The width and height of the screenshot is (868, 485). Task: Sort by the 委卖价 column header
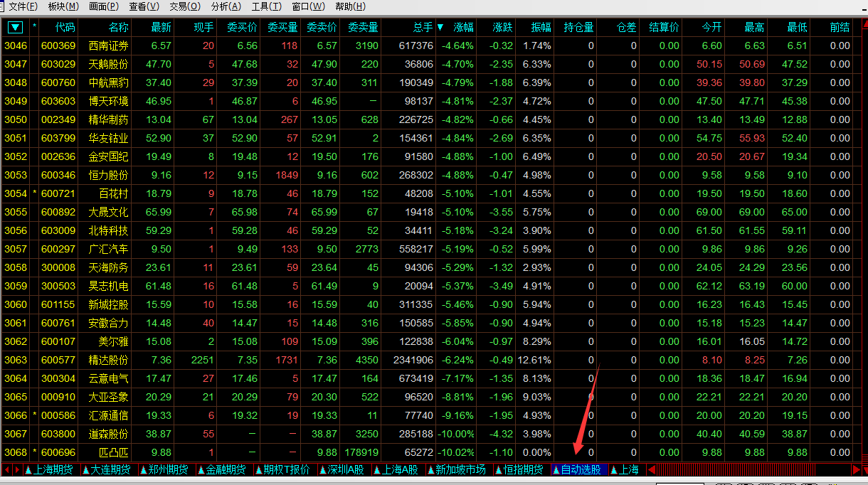tap(322, 27)
